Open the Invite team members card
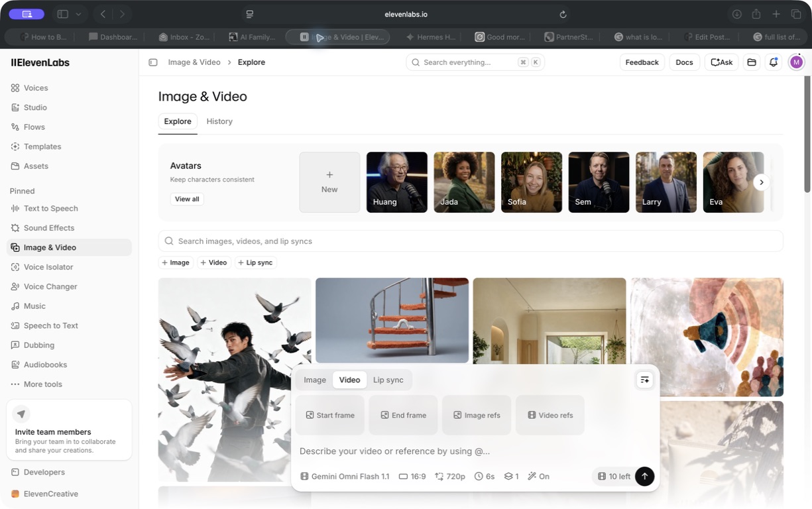 pos(69,430)
